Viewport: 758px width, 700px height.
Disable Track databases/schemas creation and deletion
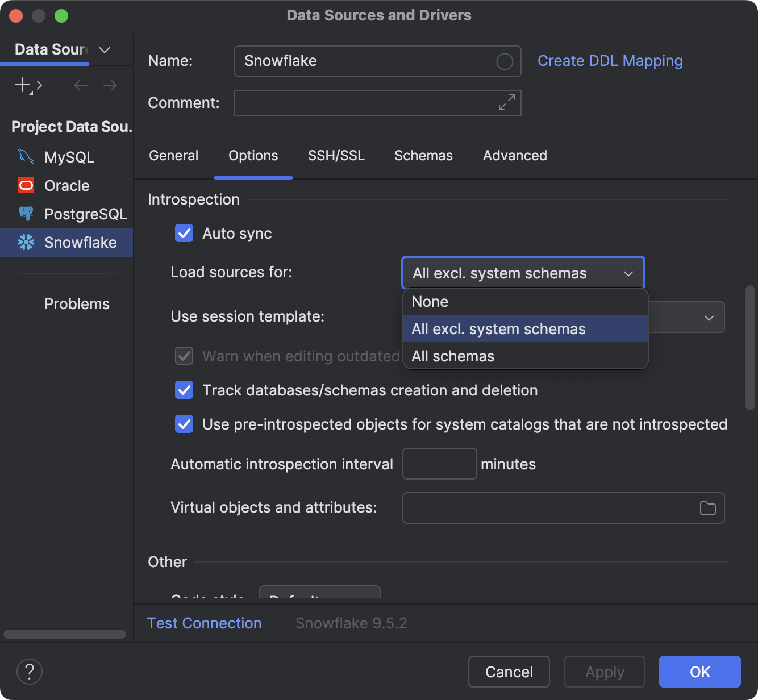click(x=184, y=390)
